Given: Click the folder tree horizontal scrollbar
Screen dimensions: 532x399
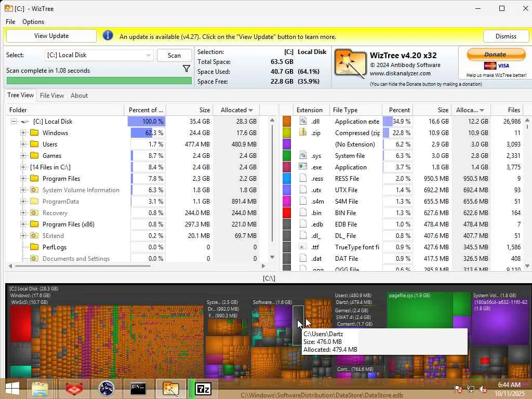Looking at the screenshot, I should coord(83,266).
